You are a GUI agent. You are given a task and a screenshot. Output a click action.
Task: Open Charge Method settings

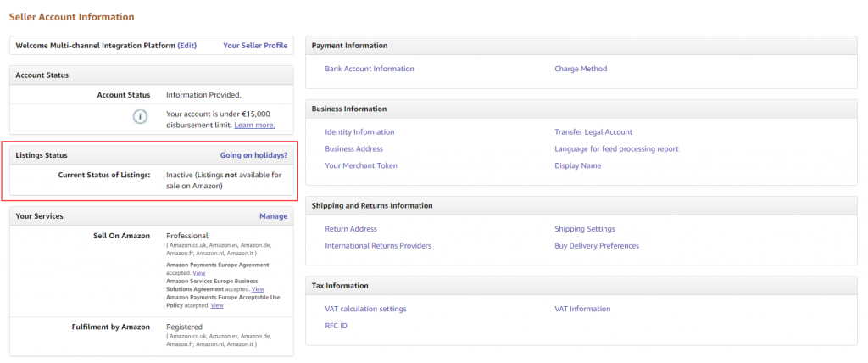pos(580,69)
